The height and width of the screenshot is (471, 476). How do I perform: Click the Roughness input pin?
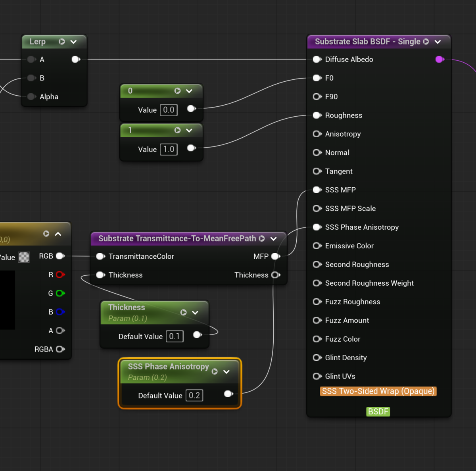click(317, 115)
